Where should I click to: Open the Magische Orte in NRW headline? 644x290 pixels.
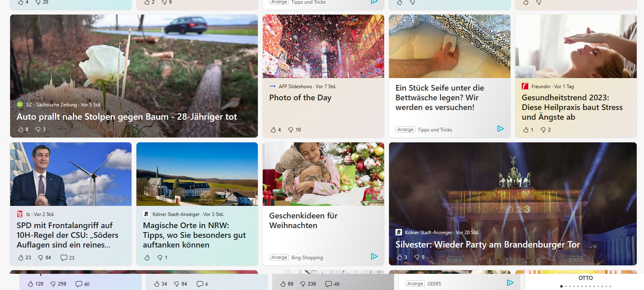(x=194, y=235)
